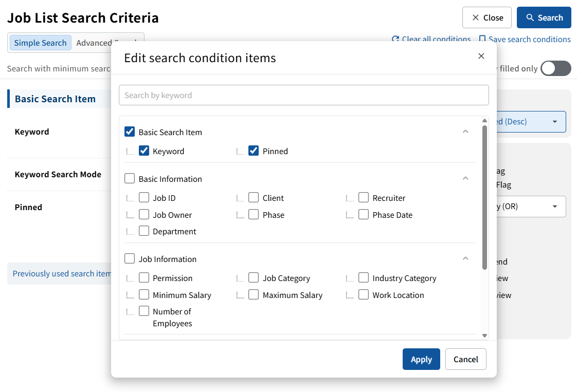Toggle the filled only switch

555,68
